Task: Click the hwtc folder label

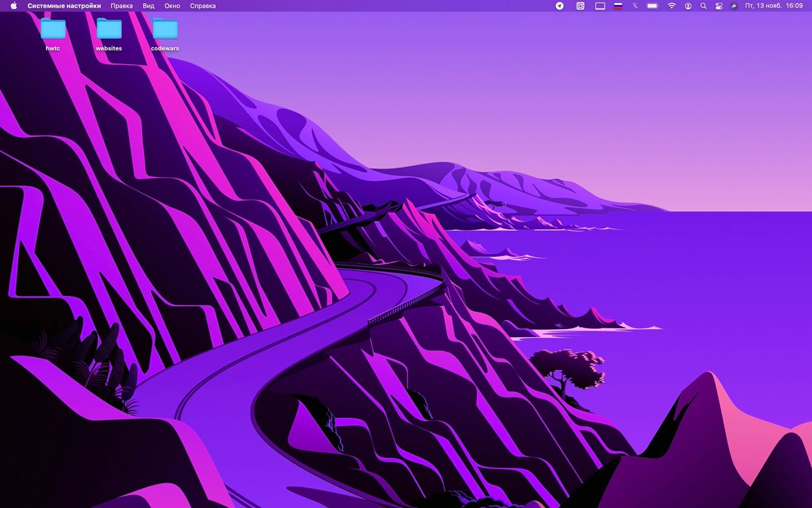Action: [x=53, y=48]
